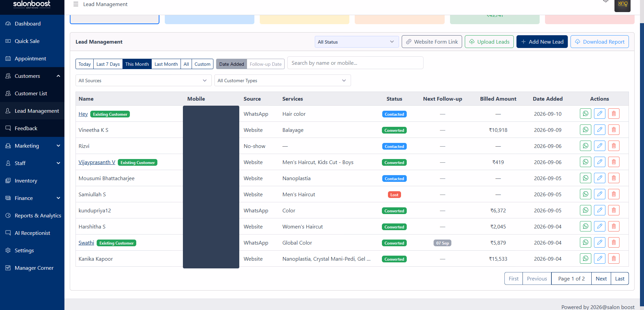Screen dimensions: 644x310
Task: Switch filter to Date Added
Action: (x=232, y=64)
